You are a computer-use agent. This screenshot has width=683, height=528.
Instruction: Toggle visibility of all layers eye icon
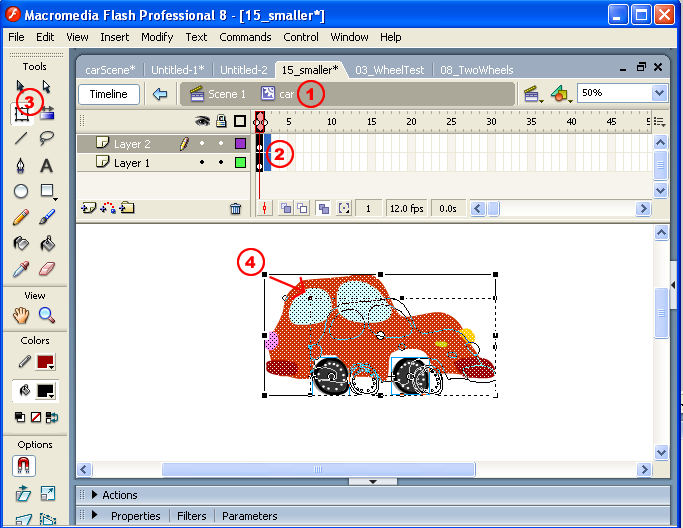[202, 122]
